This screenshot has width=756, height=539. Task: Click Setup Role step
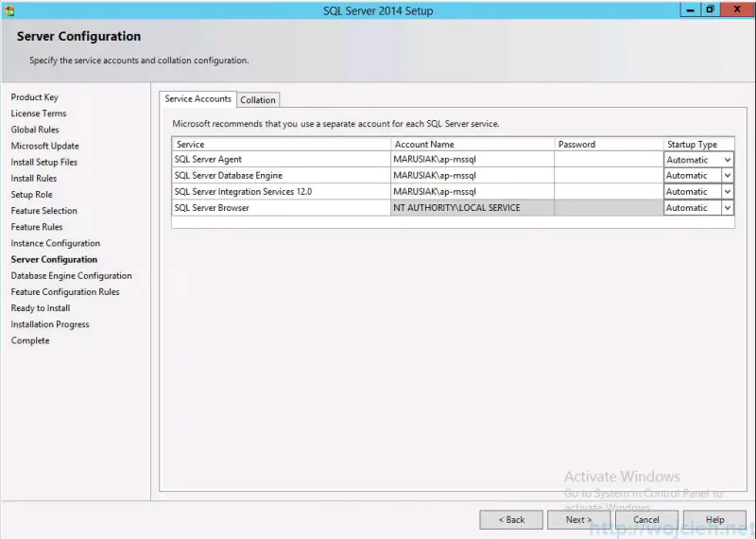32,195
